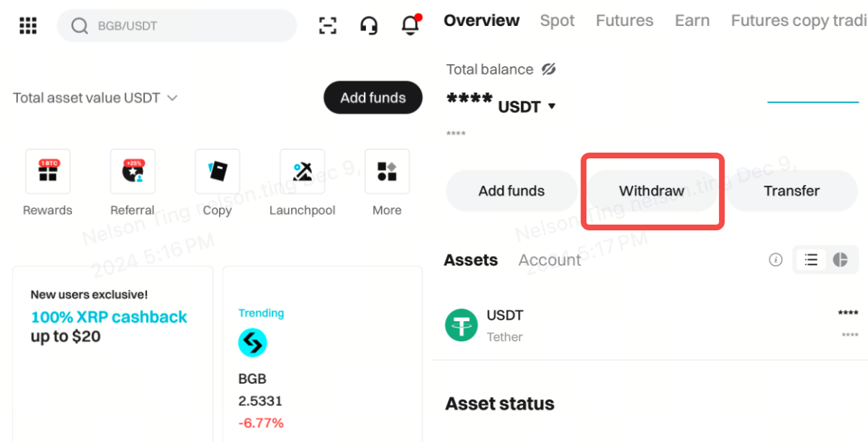Open customer support headset icon
The image size is (868, 442).
[369, 26]
